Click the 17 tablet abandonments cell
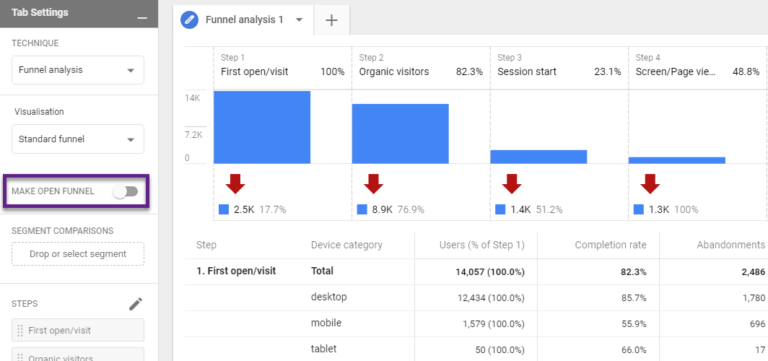Screen dimensions: 768x361 tap(760, 350)
